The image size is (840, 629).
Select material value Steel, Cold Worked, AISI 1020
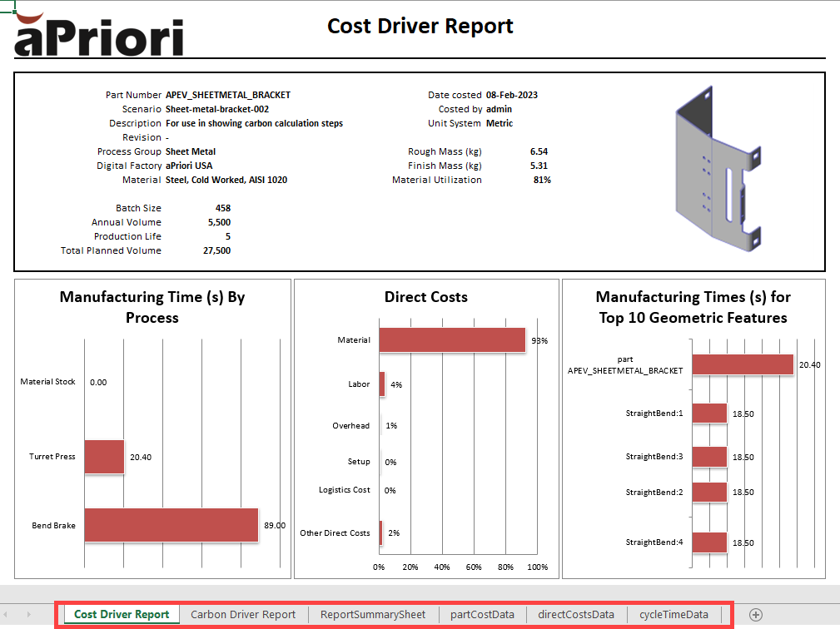coord(226,180)
